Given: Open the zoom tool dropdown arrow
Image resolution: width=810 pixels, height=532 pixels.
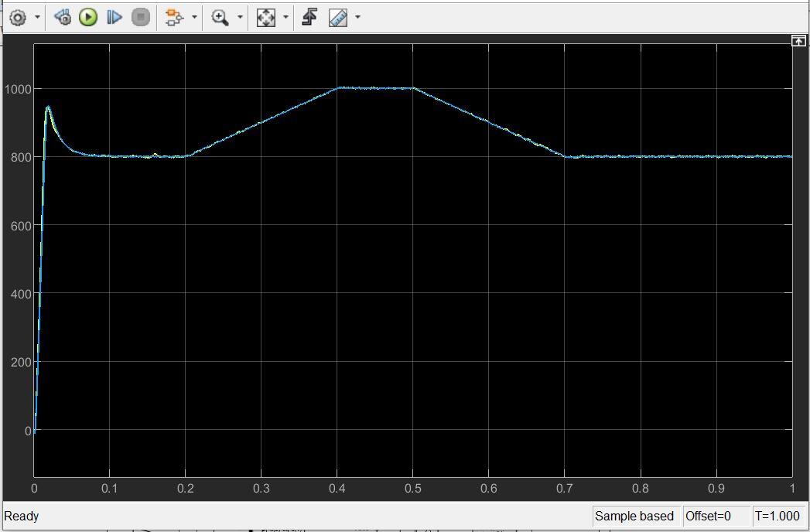Looking at the screenshot, I should [x=240, y=18].
